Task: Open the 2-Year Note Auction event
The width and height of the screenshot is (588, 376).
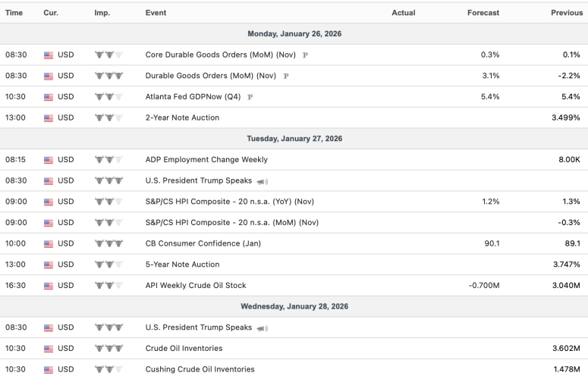Action: (182, 117)
